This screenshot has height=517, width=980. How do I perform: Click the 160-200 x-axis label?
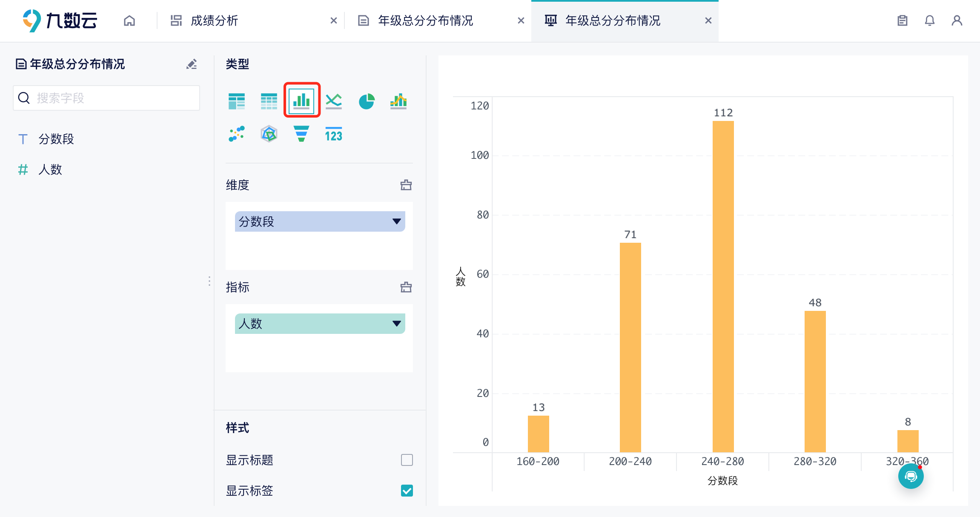coord(538,461)
